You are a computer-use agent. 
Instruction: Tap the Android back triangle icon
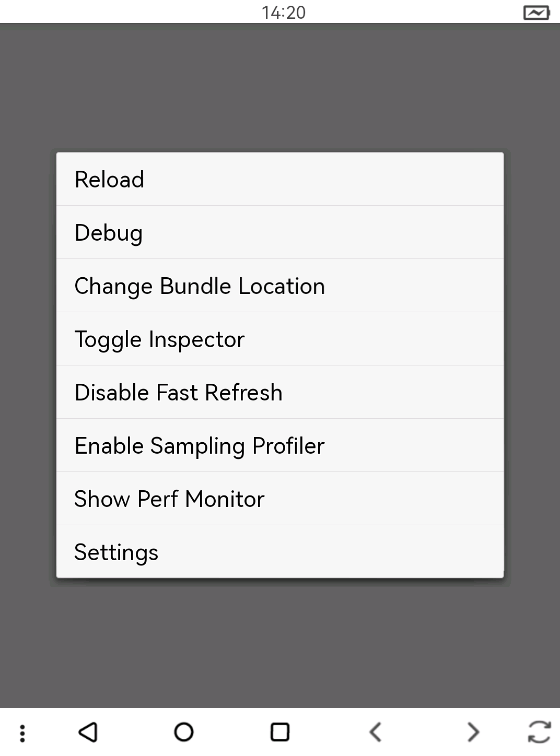click(x=88, y=731)
